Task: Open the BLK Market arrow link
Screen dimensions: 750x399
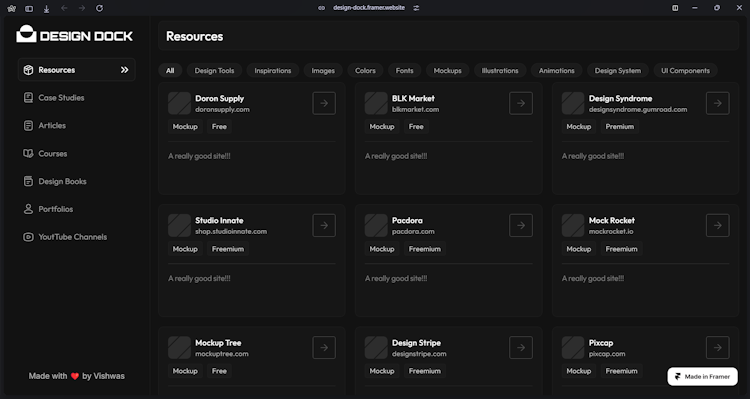Action: (521, 103)
